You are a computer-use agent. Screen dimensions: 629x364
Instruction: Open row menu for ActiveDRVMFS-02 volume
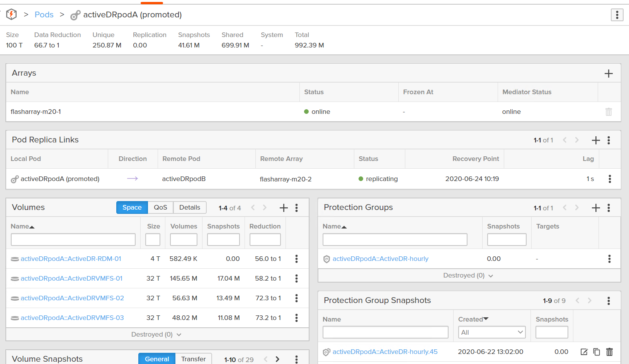pos(296,298)
